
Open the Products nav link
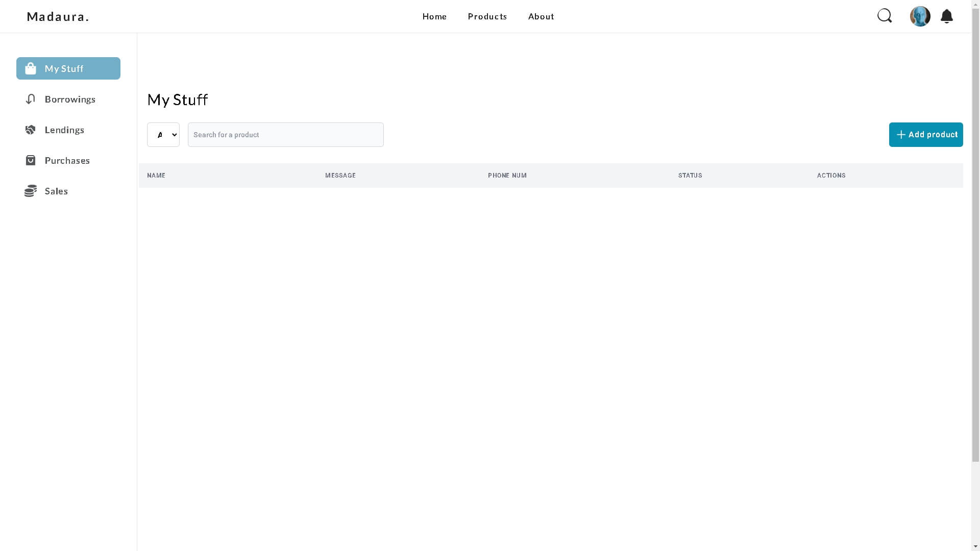(487, 16)
